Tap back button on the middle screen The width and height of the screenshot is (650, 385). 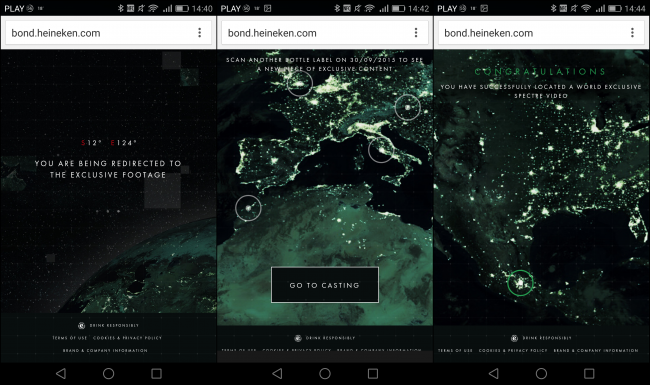(277, 373)
